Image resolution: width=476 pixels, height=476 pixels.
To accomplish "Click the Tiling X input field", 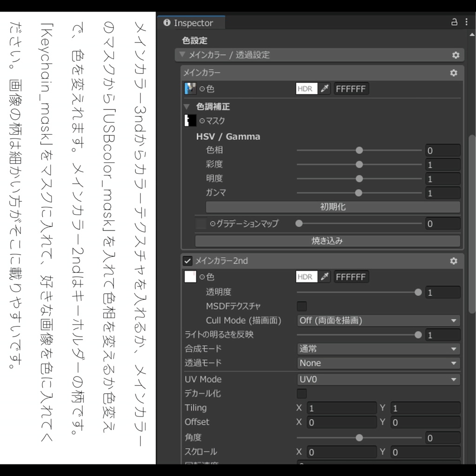I will [x=342, y=408].
